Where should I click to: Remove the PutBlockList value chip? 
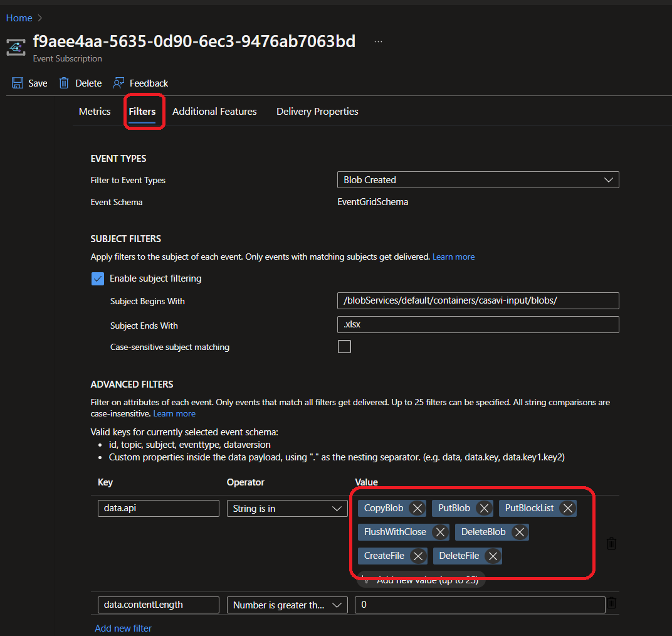point(569,508)
